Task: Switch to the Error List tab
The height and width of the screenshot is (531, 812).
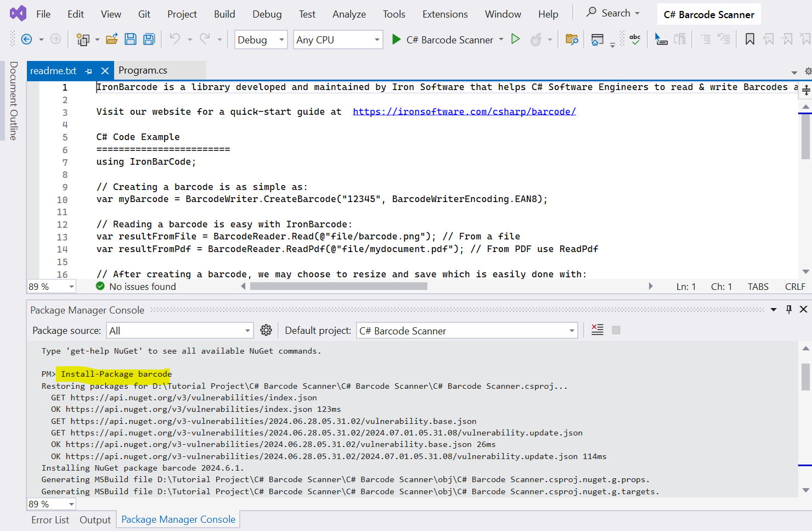Action: pyautogui.click(x=50, y=520)
